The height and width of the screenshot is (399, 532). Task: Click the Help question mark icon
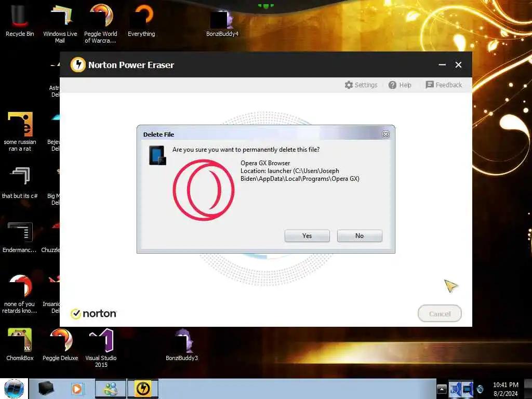tap(392, 85)
